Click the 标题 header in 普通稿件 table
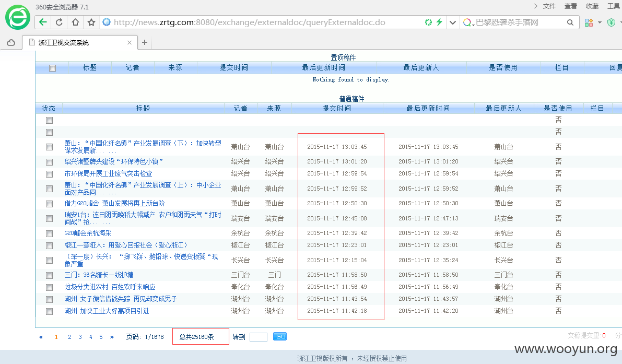Image resolution: width=622 pixels, height=364 pixels. [143, 108]
